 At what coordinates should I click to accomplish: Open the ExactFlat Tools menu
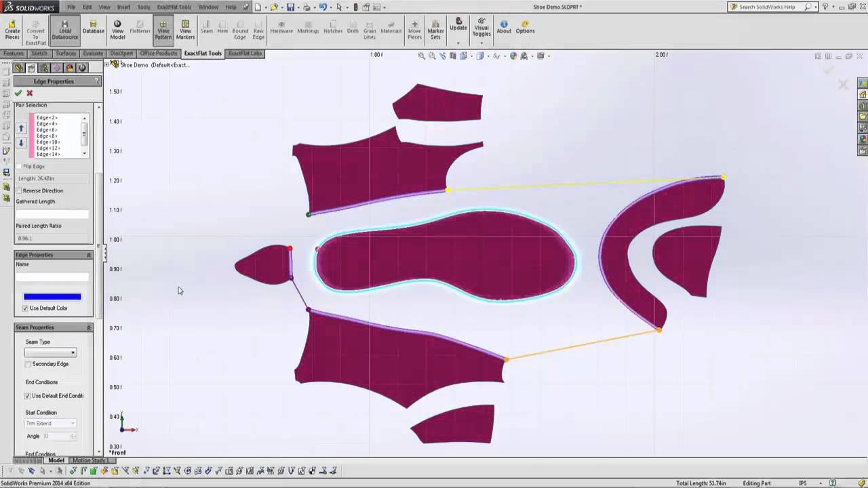coord(174,7)
